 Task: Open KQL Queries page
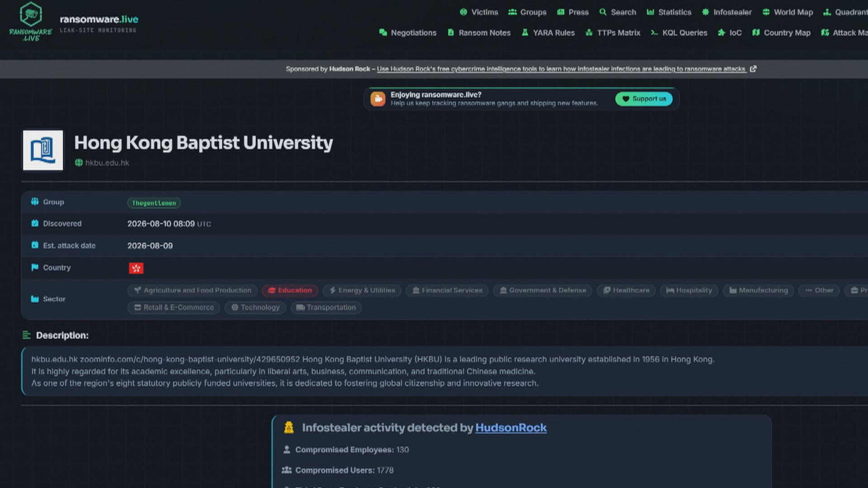pyautogui.click(x=679, y=33)
